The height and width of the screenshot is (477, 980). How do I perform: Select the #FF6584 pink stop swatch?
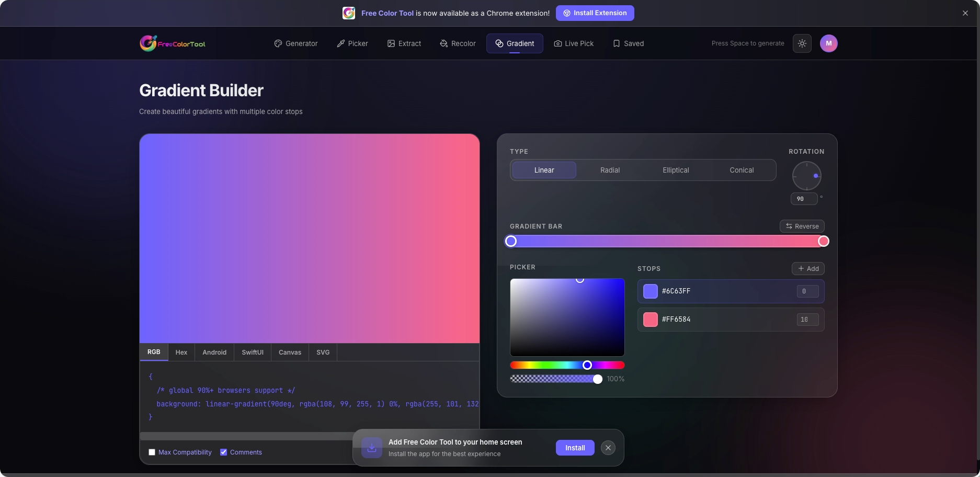point(650,320)
